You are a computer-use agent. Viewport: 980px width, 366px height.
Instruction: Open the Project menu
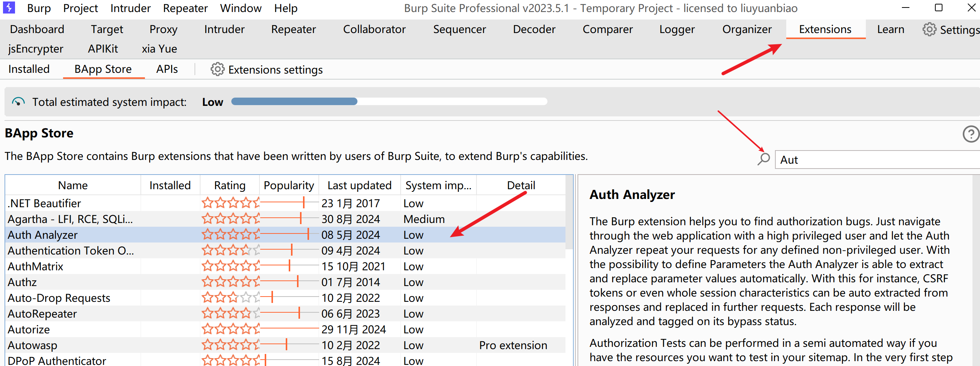tap(80, 8)
